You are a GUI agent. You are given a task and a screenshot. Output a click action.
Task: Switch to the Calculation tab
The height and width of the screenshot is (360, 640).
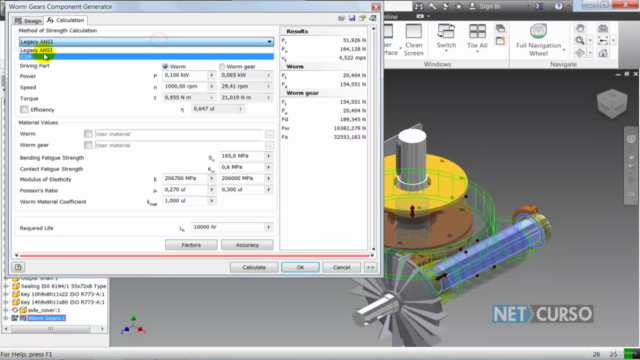pyautogui.click(x=66, y=20)
